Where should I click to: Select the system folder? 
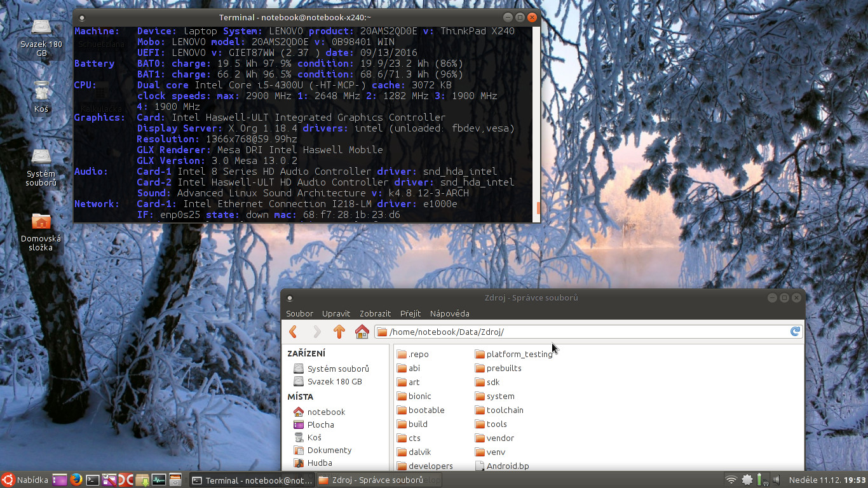(x=495, y=396)
